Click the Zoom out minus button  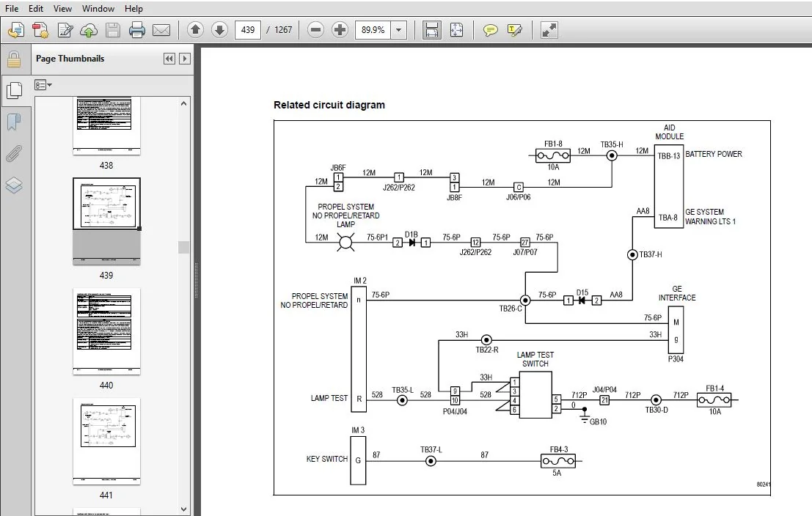click(315, 30)
